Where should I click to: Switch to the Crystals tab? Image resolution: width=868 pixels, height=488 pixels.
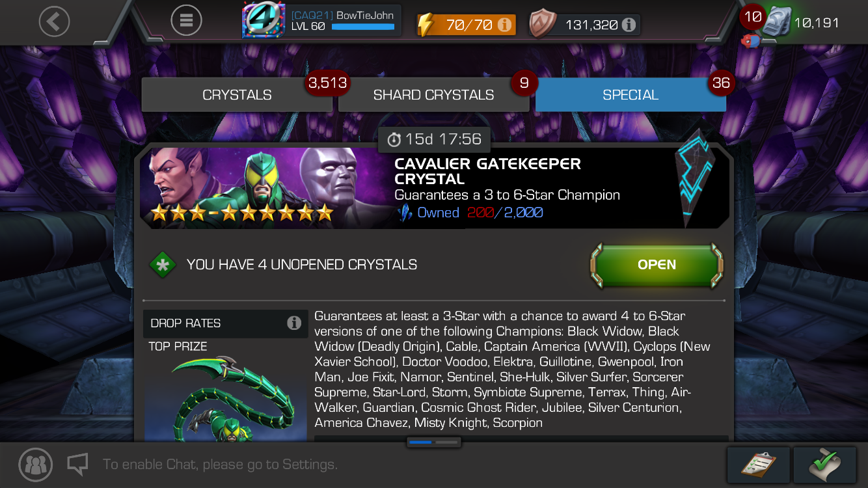click(237, 95)
